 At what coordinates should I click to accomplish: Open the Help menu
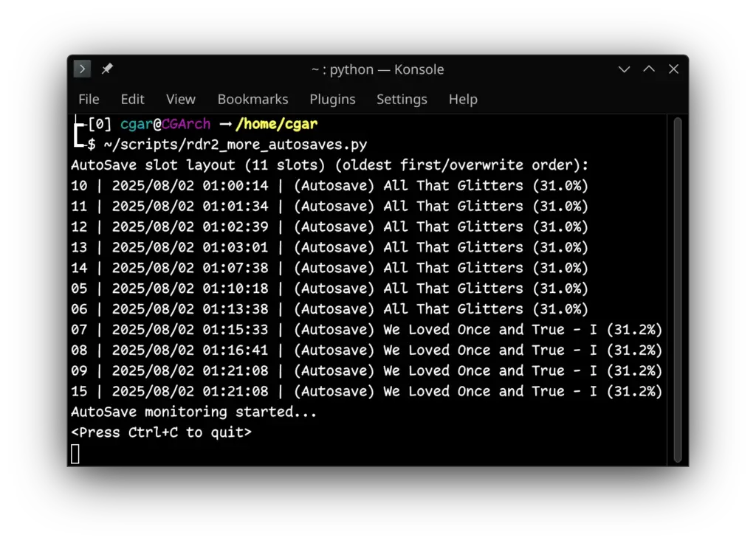463,99
